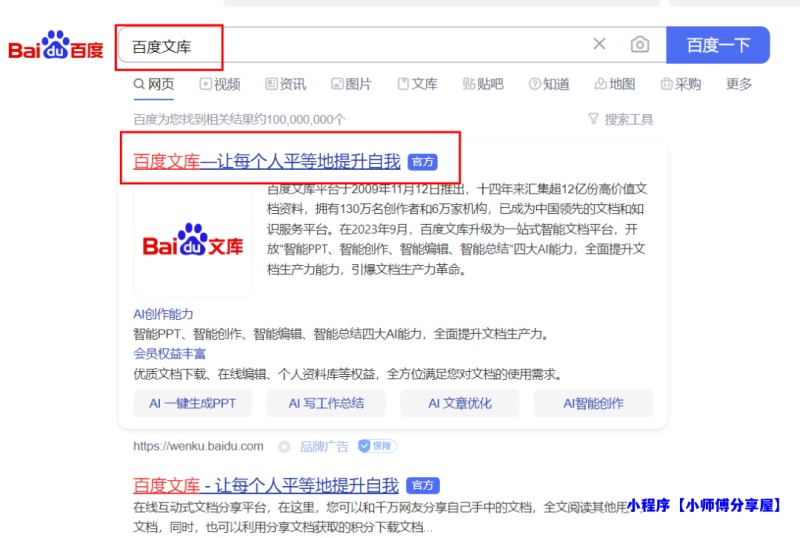Clear search text with the X icon
The image size is (800, 538).
599,44
